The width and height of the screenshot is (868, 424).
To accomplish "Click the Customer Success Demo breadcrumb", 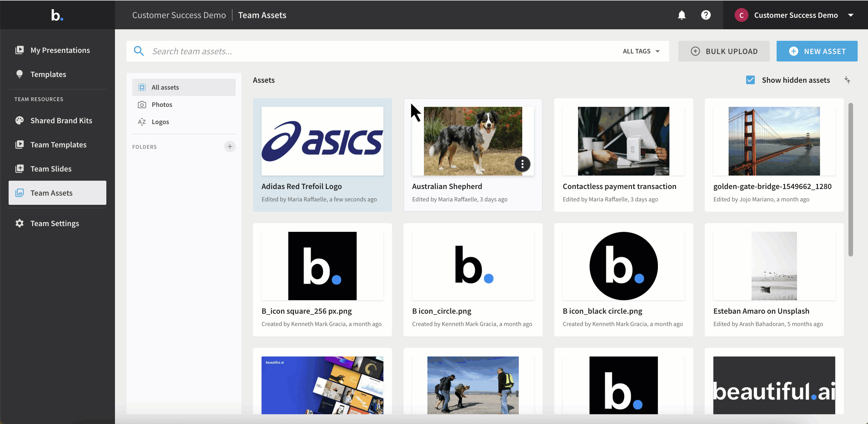I will tap(179, 15).
